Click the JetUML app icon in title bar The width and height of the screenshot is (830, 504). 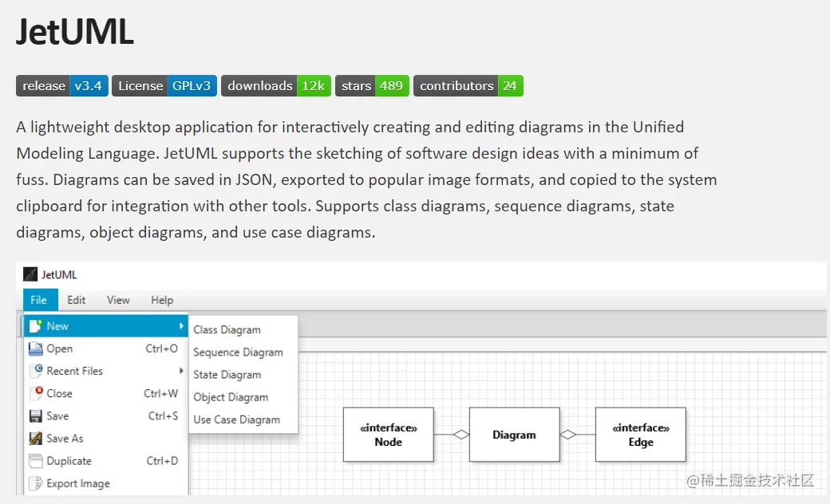[x=30, y=274]
